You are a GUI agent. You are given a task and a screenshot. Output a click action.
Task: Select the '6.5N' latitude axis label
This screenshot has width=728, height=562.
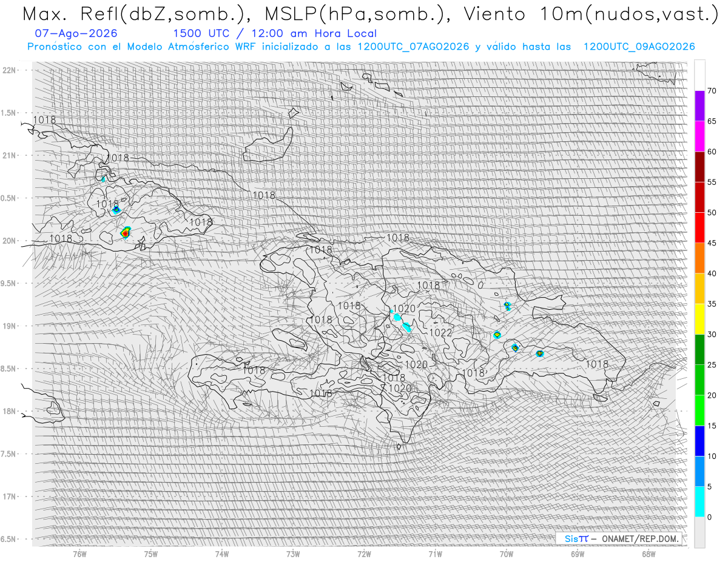8,539
